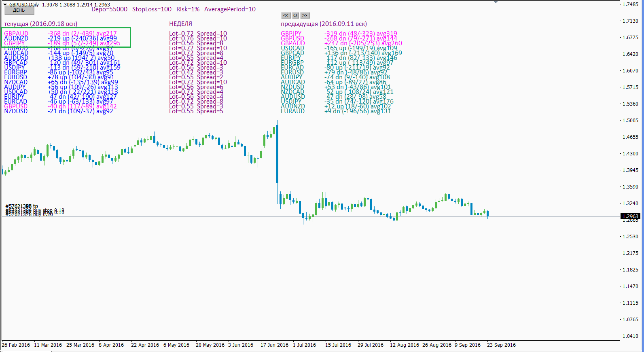Click GBPJPY in the previous week list

coord(291,34)
